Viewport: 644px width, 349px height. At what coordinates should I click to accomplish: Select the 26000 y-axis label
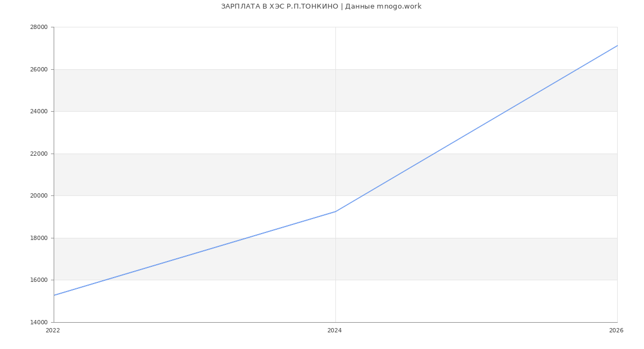38,69
